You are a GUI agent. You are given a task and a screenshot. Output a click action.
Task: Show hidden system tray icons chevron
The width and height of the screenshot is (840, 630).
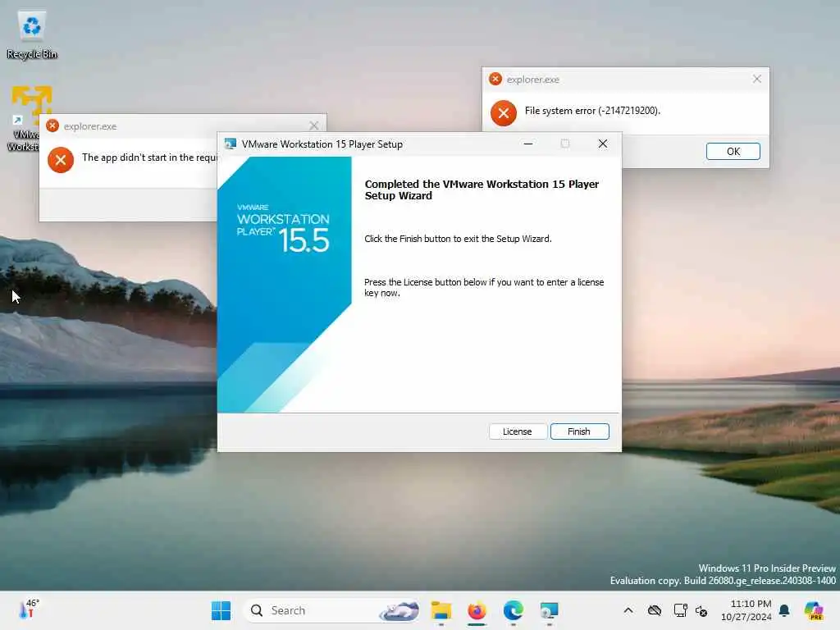click(x=628, y=610)
